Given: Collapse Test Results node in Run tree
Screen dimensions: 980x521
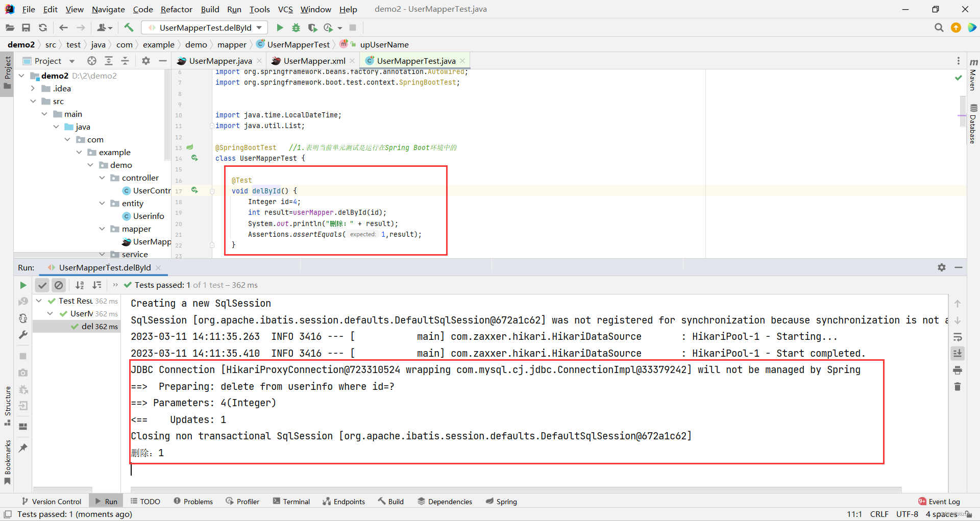Looking at the screenshot, I should click(39, 301).
